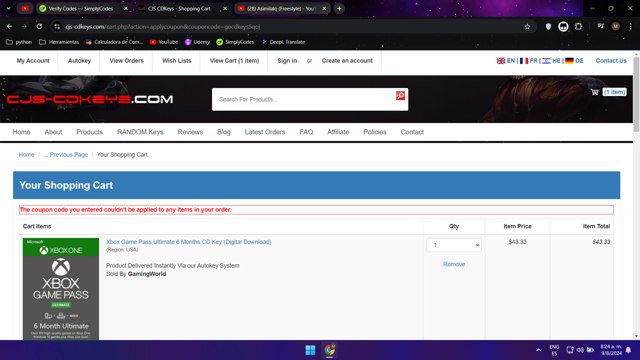Open Chrome three-dot menu
The width and height of the screenshot is (640, 360).
[x=631, y=27]
